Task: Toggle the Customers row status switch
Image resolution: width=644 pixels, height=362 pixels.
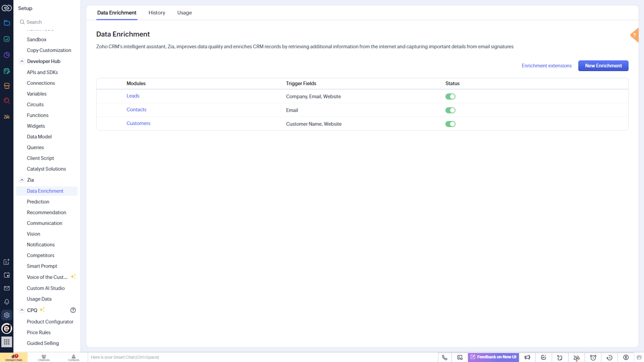Action: point(450,124)
